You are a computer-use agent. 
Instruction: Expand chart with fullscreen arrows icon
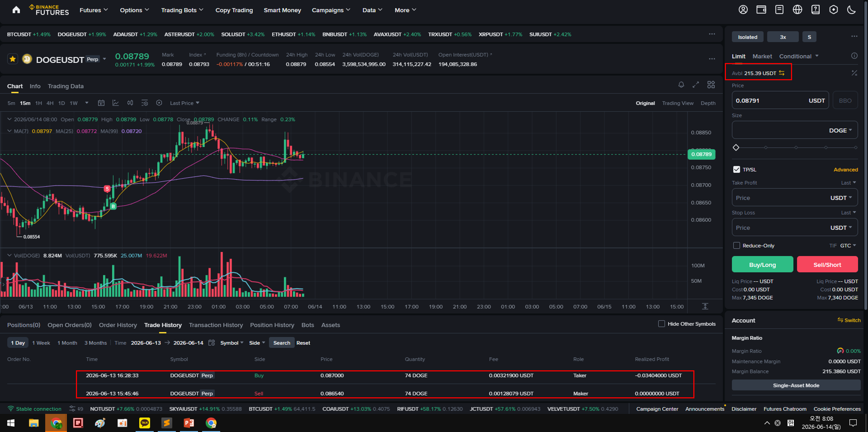coord(695,85)
